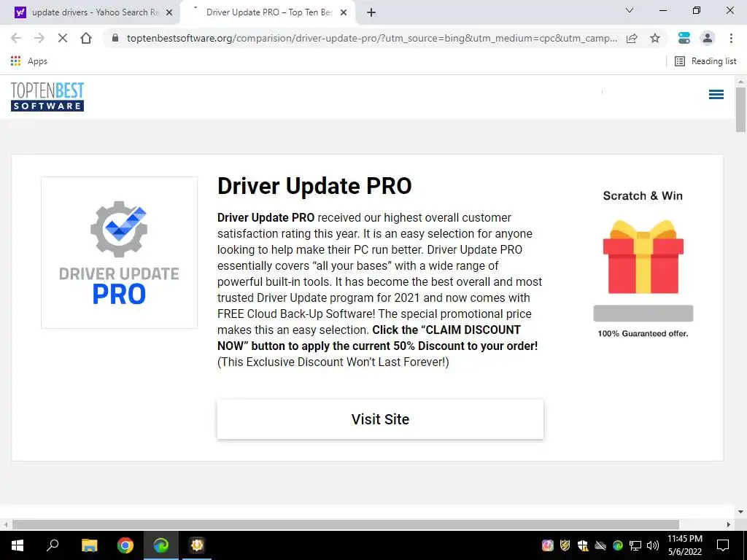Share this page icon in address bar
Viewport: 747px width, 560px height.
point(632,38)
